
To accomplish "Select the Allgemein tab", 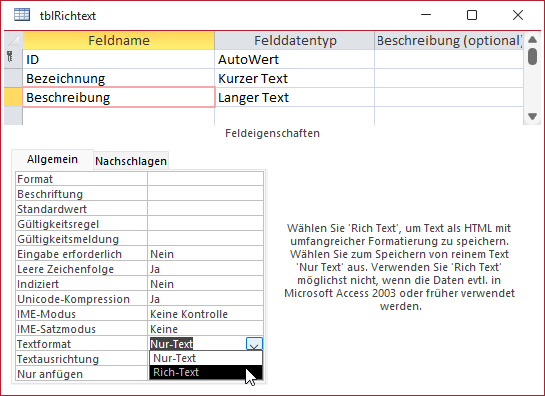I will click(x=52, y=159).
